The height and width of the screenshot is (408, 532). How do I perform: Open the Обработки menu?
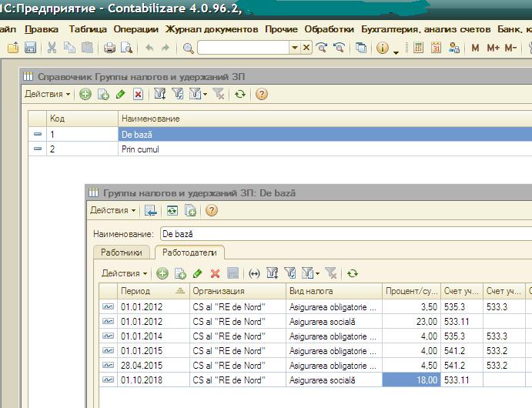[x=329, y=29]
